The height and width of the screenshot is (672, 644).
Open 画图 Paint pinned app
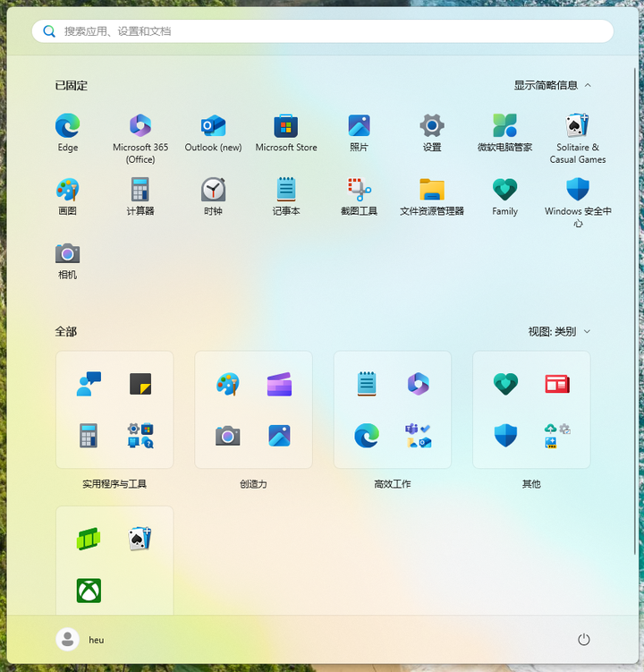(68, 196)
